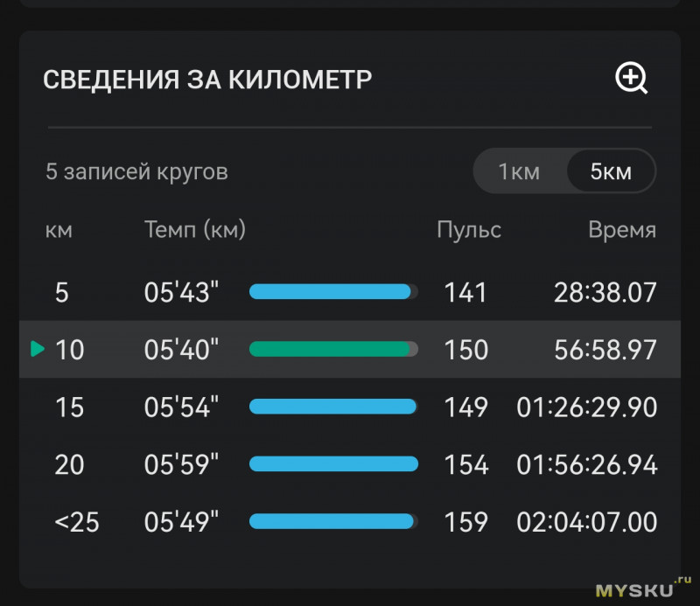
Task: Select the 5км lap segment
Action: point(611,171)
